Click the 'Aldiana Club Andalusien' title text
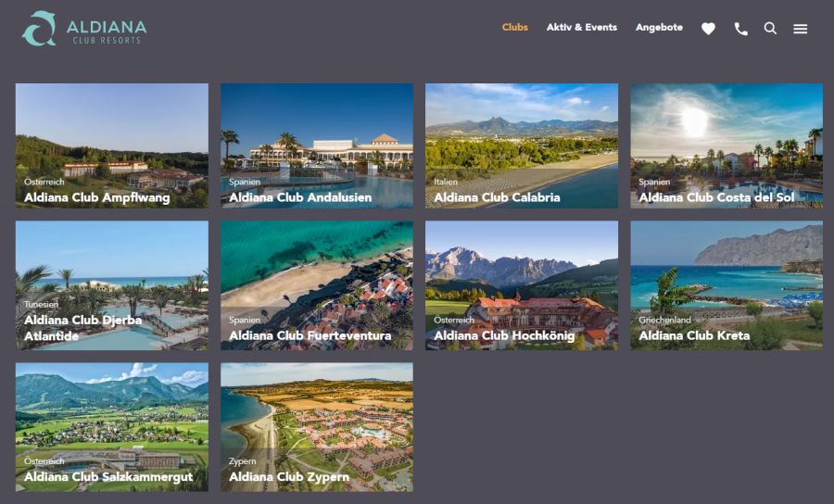 click(300, 197)
